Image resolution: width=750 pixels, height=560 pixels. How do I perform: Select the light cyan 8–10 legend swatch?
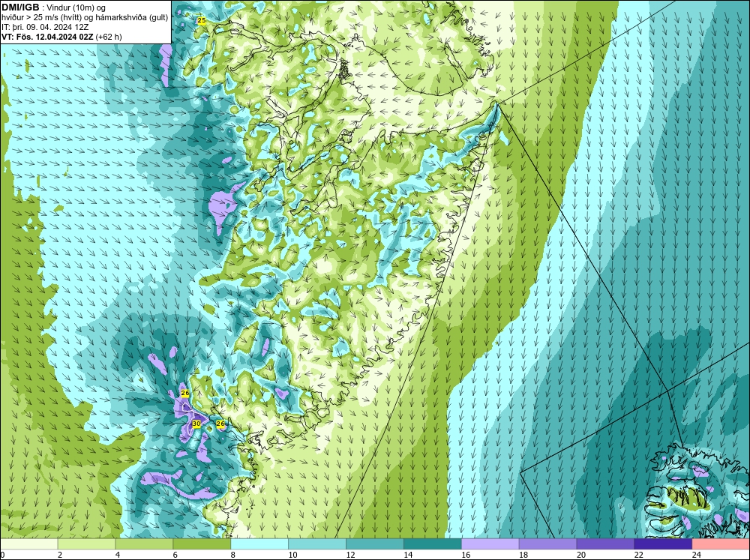click(259, 544)
